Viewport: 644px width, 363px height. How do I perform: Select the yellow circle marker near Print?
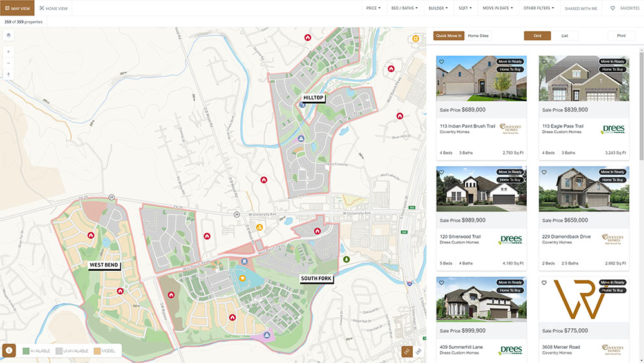click(415, 39)
